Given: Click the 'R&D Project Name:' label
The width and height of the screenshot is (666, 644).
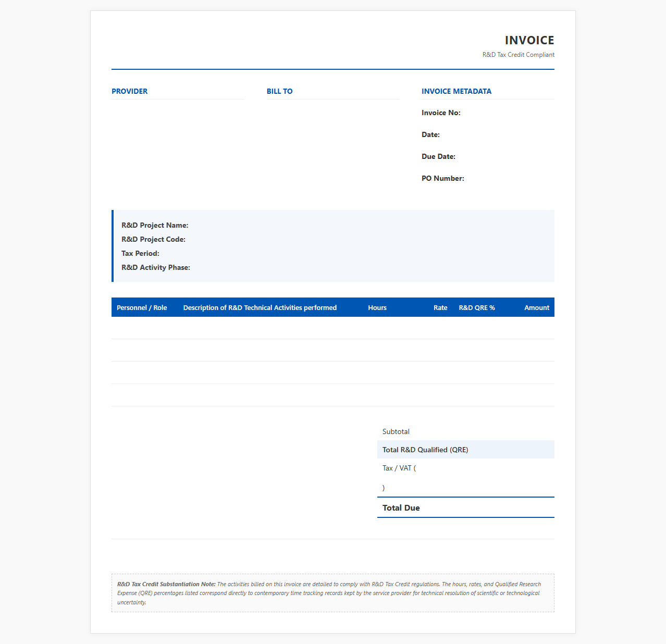Looking at the screenshot, I should point(155,225).
